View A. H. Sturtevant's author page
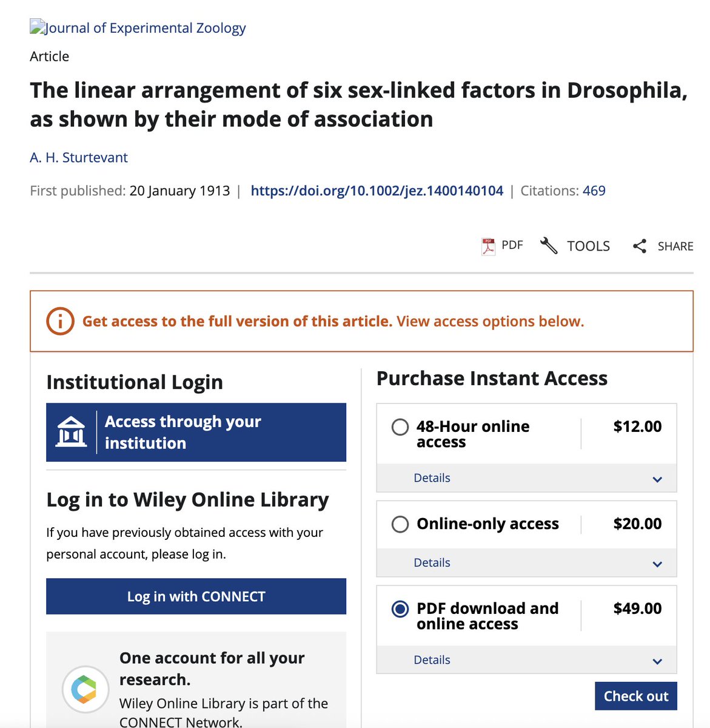Image resolution: width=710 pixels, height=728 pixels. (78, 157)
